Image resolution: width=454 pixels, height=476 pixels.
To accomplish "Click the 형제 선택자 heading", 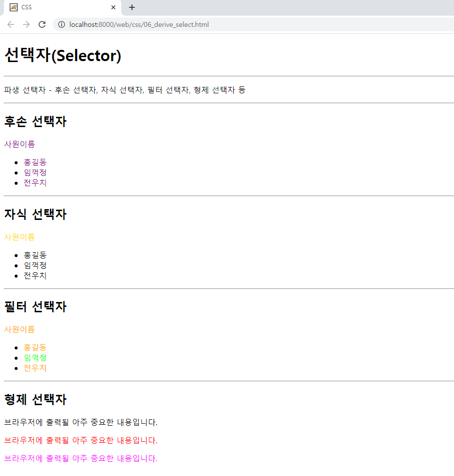I will click(36, 399).
